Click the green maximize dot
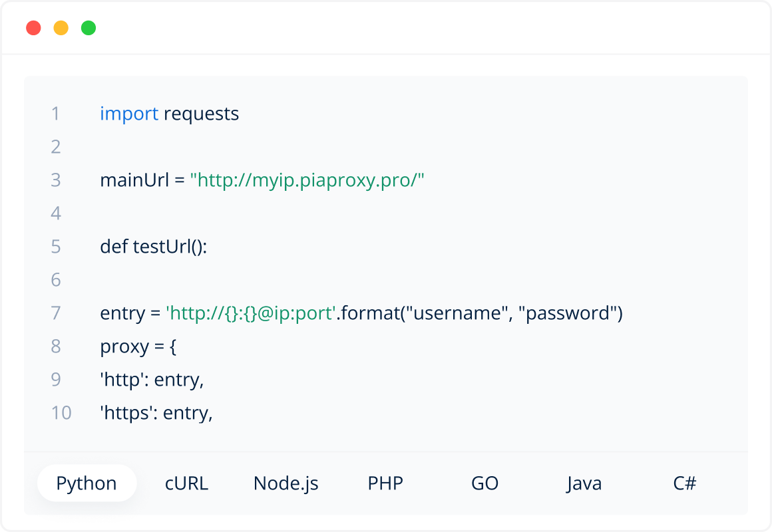The image size is (772, 532). coord(89,28)
